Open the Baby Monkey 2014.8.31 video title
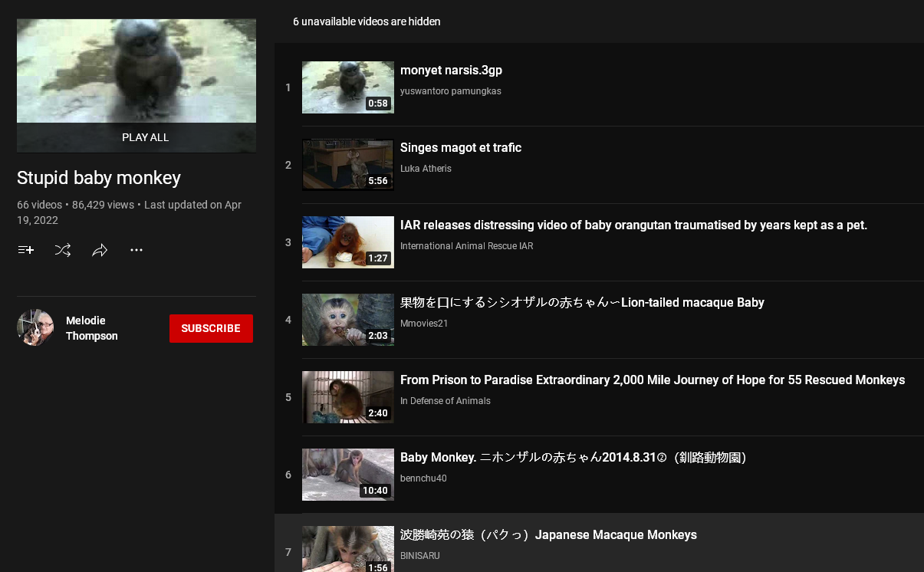 [x=573, y=458]
